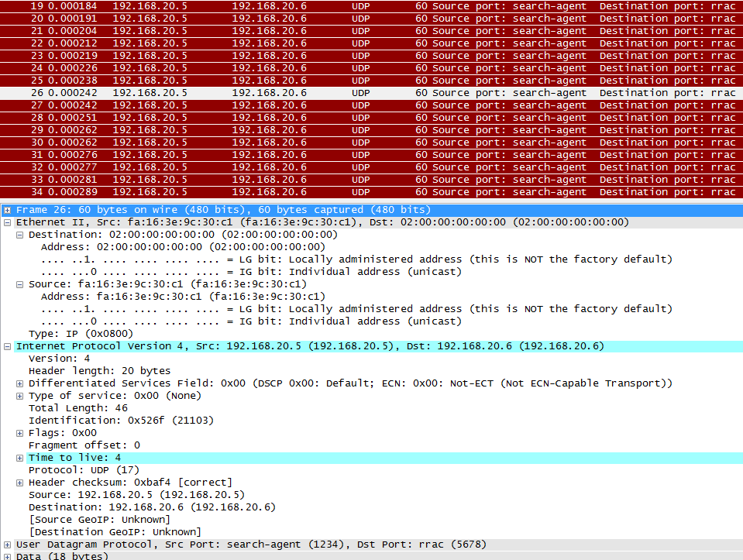The image size is (743, 560).
Task: Select Ethernet Source fa:16:3e:9c:30:c1 line
Action: pos(168,284)
